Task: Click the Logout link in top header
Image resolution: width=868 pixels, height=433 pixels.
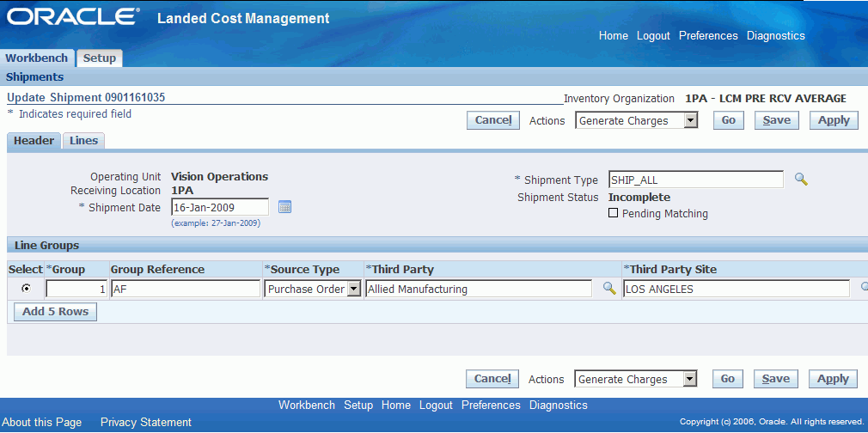Action: (x=653, y=36)
